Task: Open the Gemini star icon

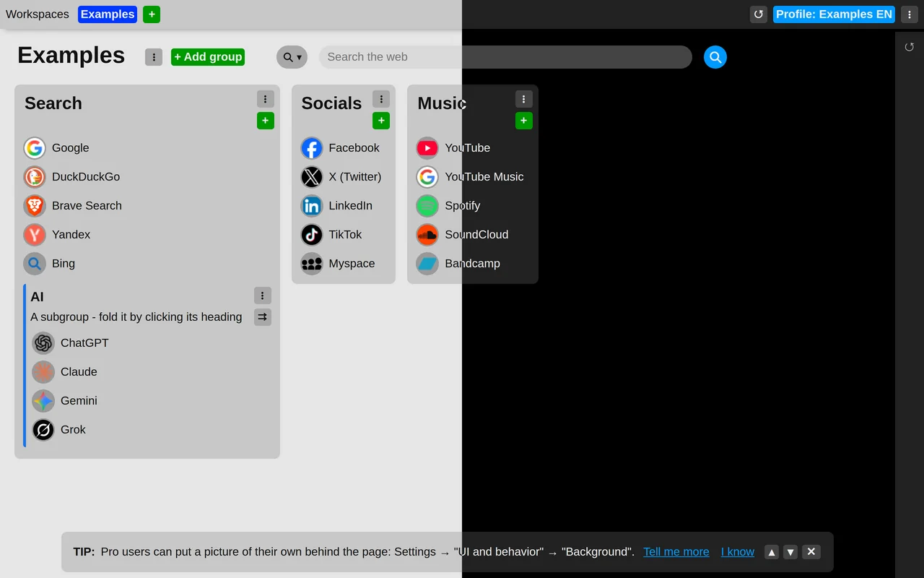Action: pos(43,401)
